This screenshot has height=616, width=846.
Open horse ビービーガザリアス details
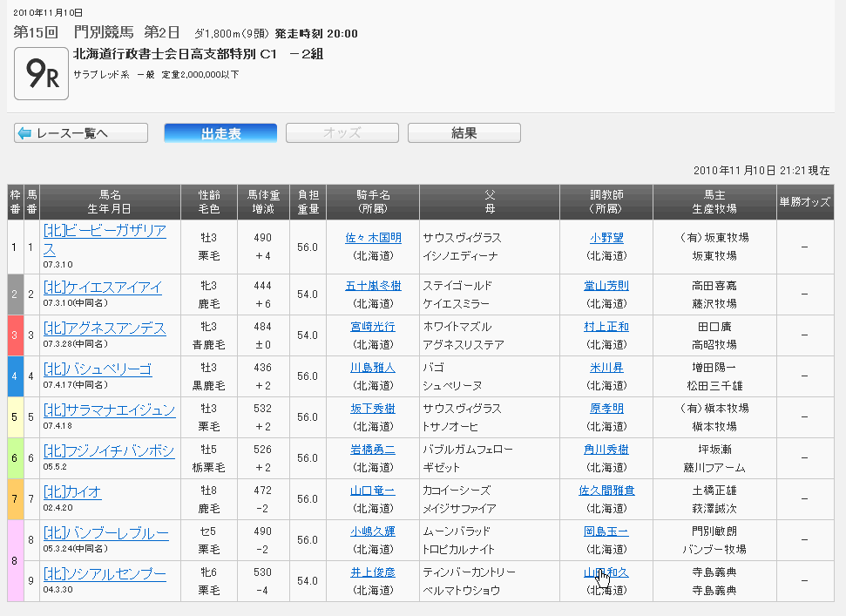click(104, 230)
